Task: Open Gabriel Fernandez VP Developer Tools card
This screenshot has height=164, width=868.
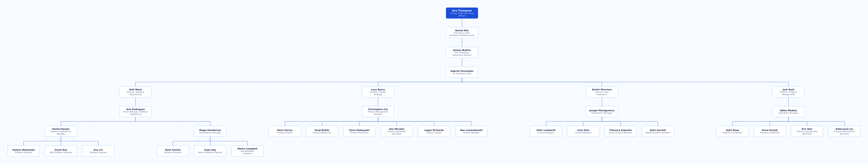Action: 462,72
